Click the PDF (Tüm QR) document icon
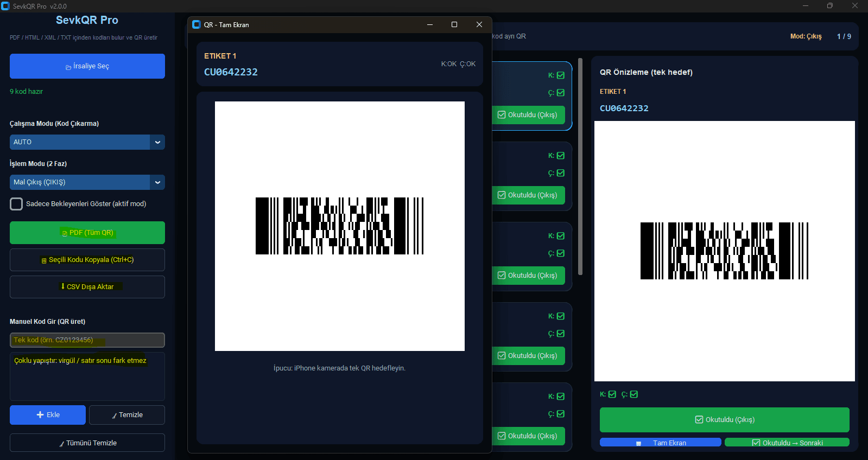This screenshot has height=460, width=868. tap(65, 233)
